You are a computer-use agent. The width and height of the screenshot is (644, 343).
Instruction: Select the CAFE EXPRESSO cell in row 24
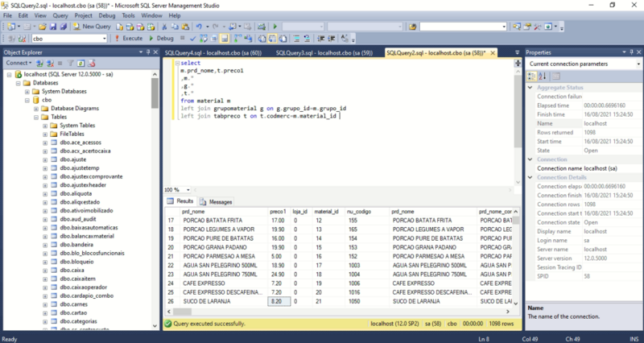tap(224, 283)
